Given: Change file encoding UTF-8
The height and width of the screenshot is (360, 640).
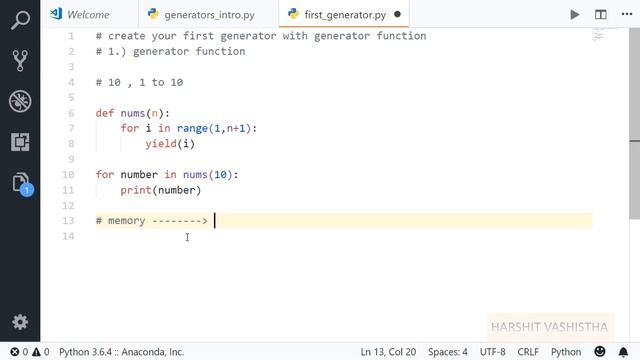Looking at the screenshot, I should [x=493, y=352].
